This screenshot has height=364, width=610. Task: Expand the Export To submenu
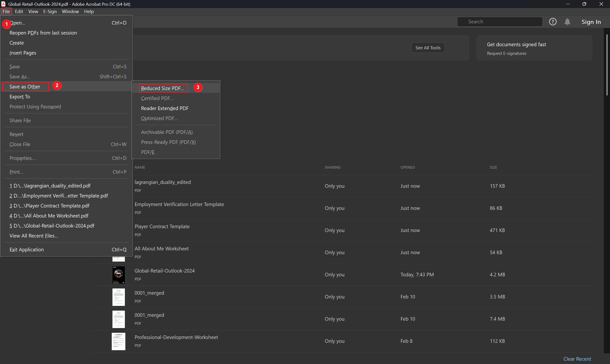pos(20,97)
